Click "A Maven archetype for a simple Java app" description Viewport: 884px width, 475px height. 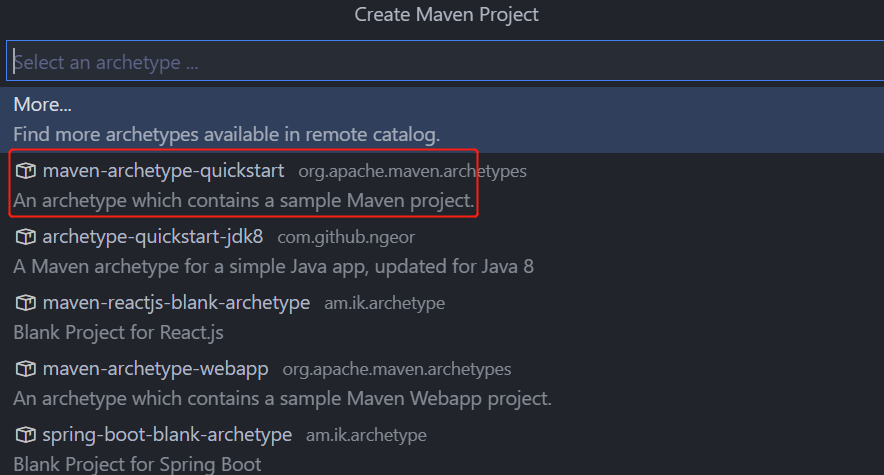coord(273,267)
